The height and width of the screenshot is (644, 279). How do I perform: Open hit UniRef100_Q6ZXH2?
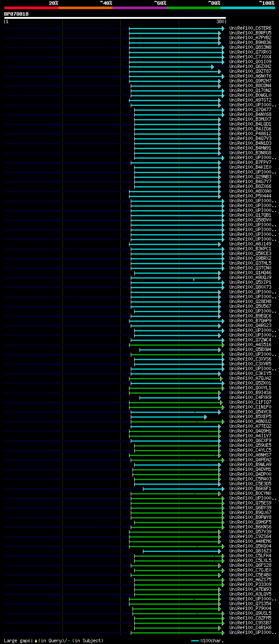tap(250, 67)
